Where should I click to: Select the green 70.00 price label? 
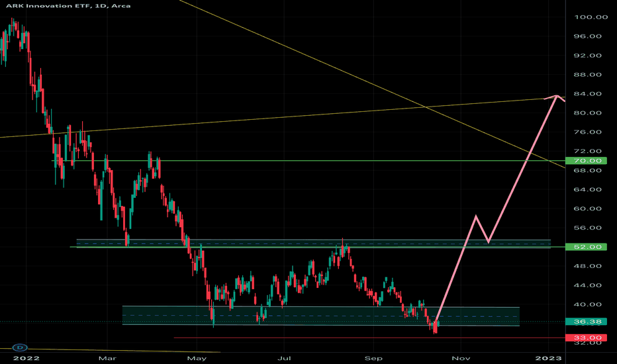pyautogui.click(x=586, y=161)
